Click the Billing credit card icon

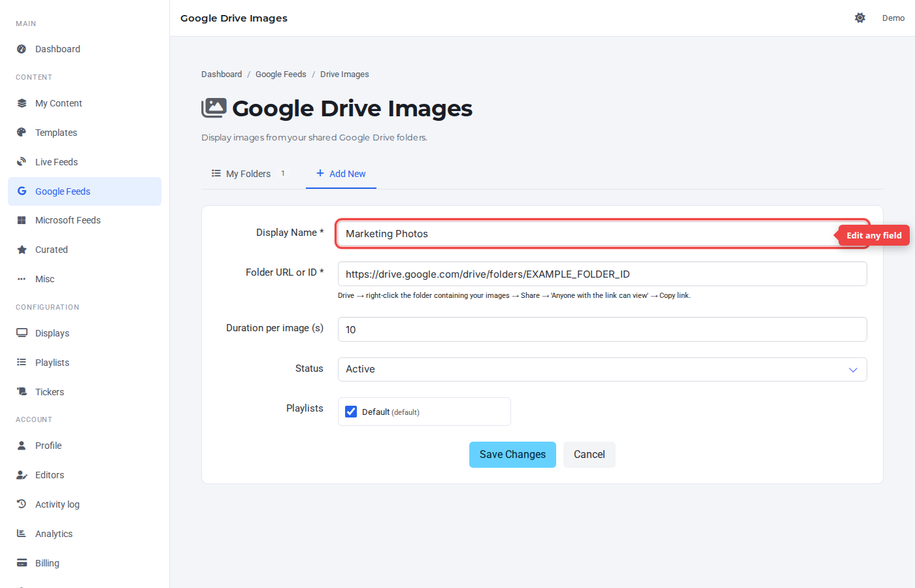point(22,563)
